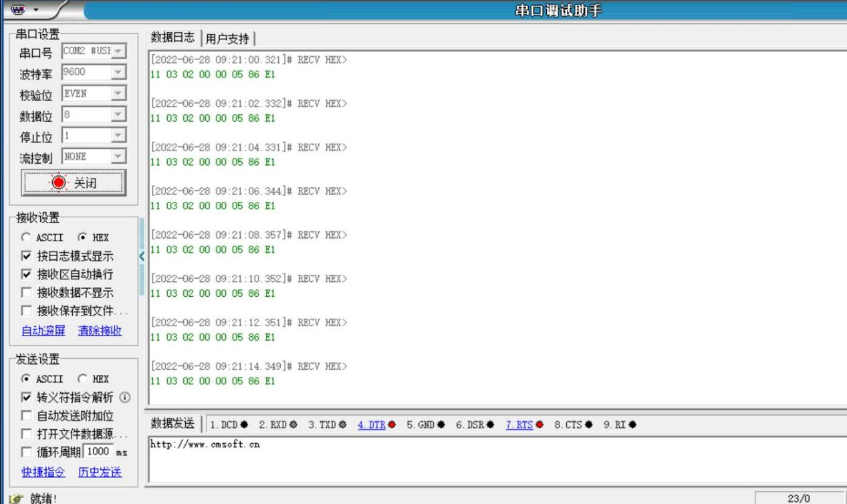This screenshot has width=847, height=504.
Task: Click the info icon beside escape parsing
Action: [125, 397]
